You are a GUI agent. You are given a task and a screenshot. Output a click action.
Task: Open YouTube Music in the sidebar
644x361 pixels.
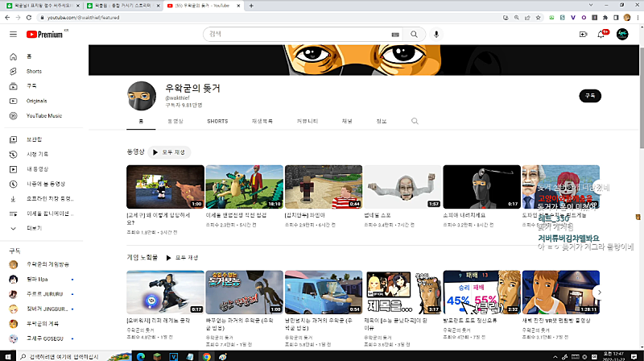coord(43,115)
